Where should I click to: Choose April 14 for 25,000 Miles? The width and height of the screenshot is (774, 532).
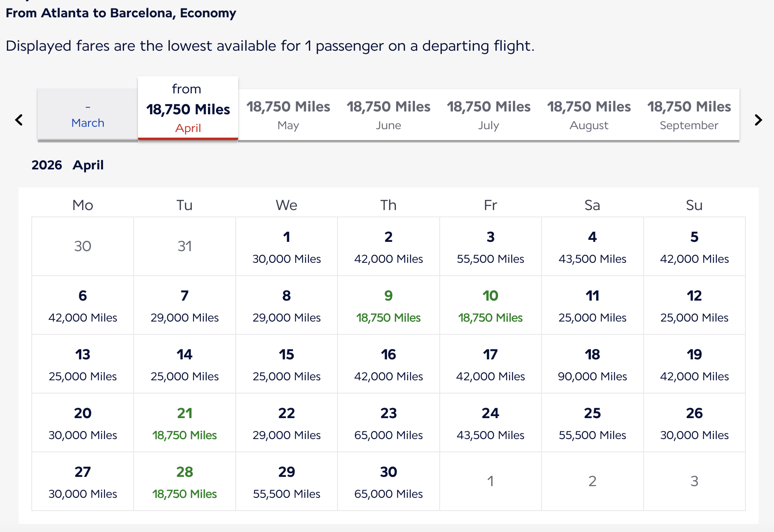click(185, 364)
